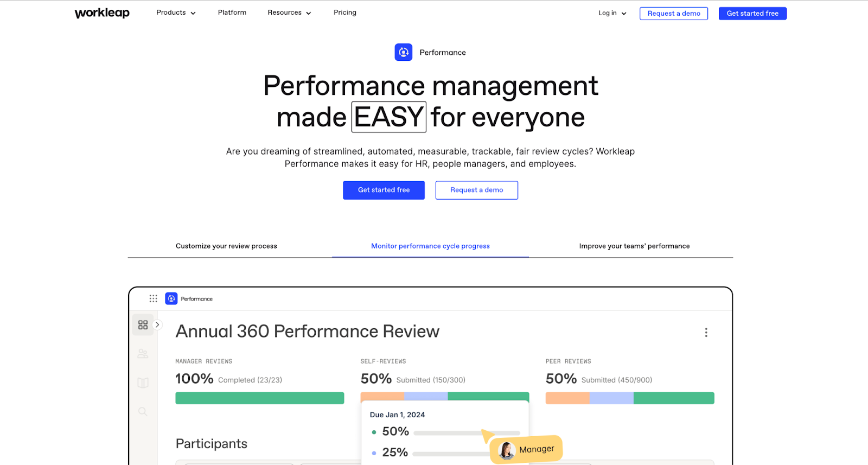Click the Due Jan 1, 2024 text
The image size is (868, 465).
397,415
